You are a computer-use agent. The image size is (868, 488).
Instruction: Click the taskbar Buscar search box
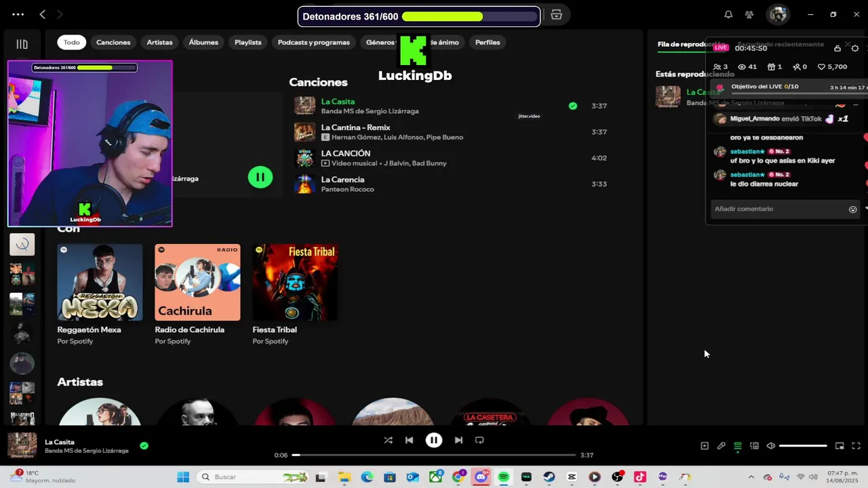point(254,477)
